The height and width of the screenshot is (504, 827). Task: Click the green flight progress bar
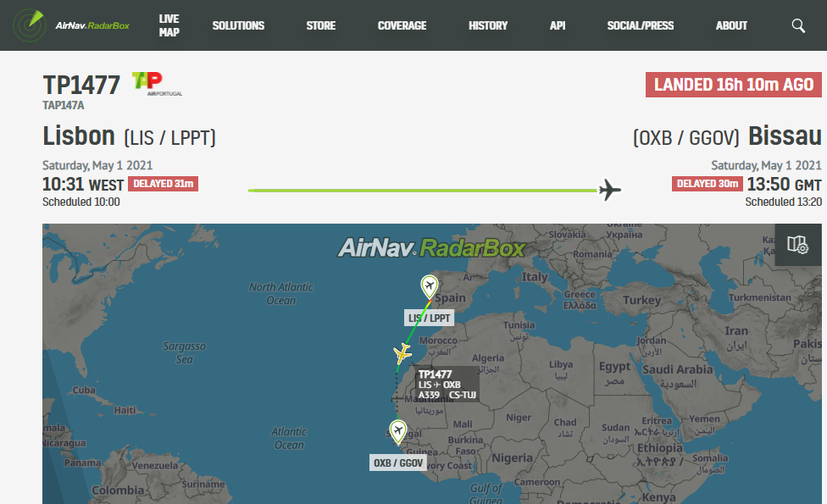pyautogui.click(x=423, y=191)
